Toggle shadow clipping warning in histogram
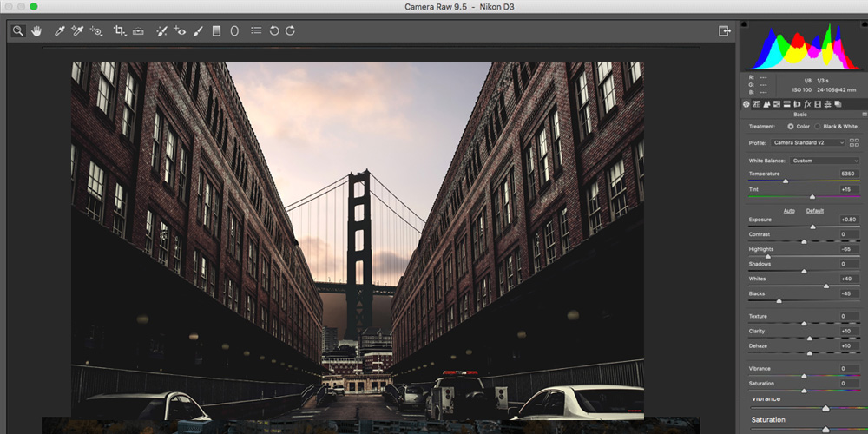Viewport: 868px width, 434px height. (744, 23)
